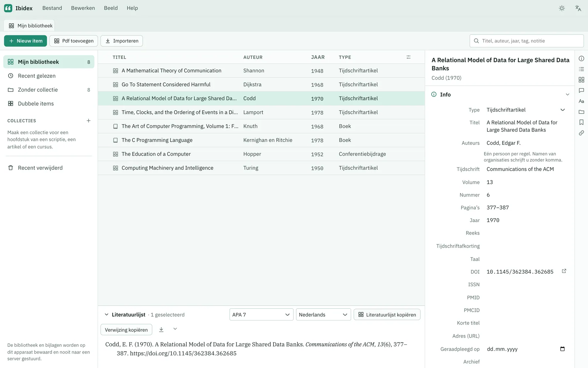The image size is (588, 368).
Task: Open the list icon in right rail
Action: (581, 69)
